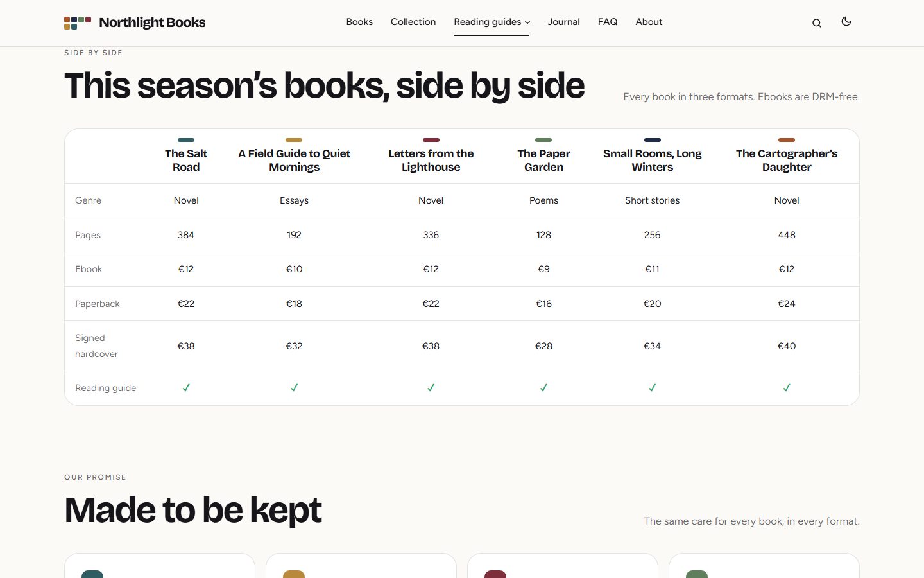Go to Northlight Books home link
This screenshot has height=578, width=924.
135,22
